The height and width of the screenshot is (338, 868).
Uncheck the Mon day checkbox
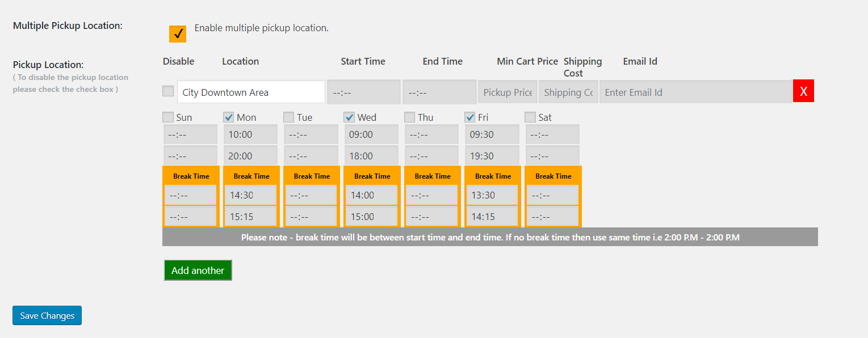point(229,117)
